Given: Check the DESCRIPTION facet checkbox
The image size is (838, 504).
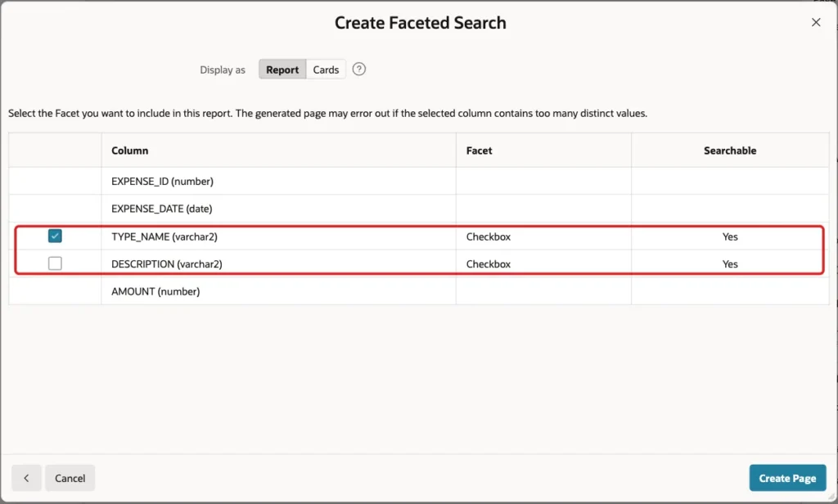Looking at the screenshot, I should click(x=55, y=263).
